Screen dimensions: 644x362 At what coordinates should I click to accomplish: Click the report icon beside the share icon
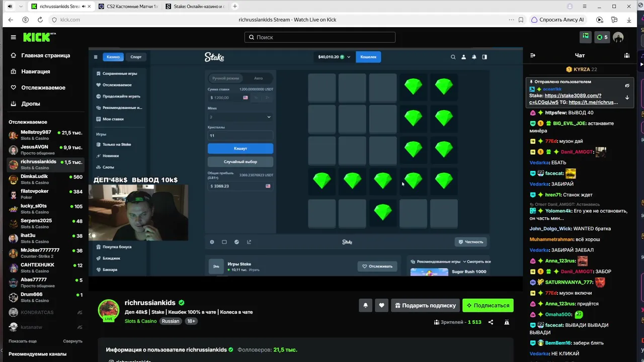pos(507,322)
